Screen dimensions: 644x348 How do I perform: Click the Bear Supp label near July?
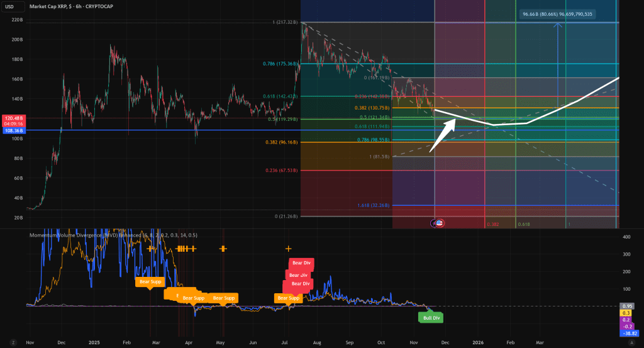(x=288, y=298)
